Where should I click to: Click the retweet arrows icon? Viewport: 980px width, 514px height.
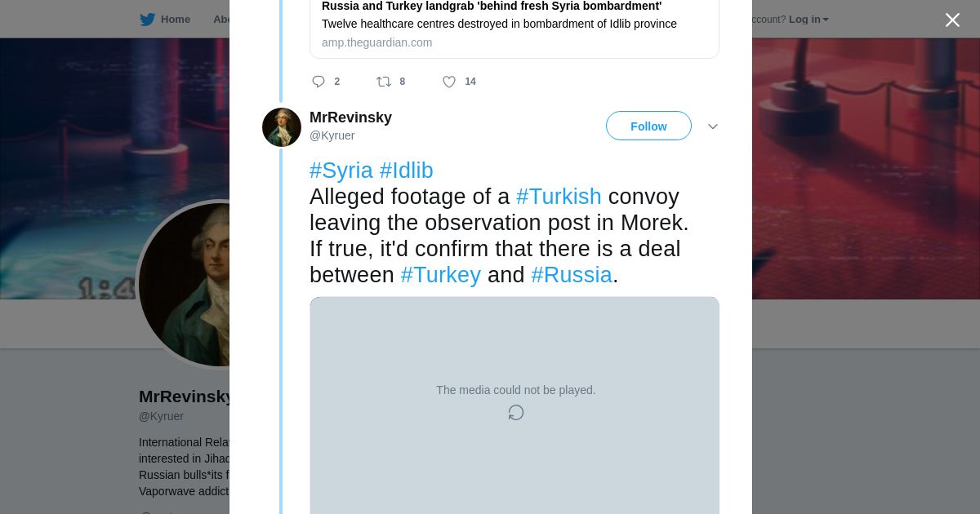383,82
